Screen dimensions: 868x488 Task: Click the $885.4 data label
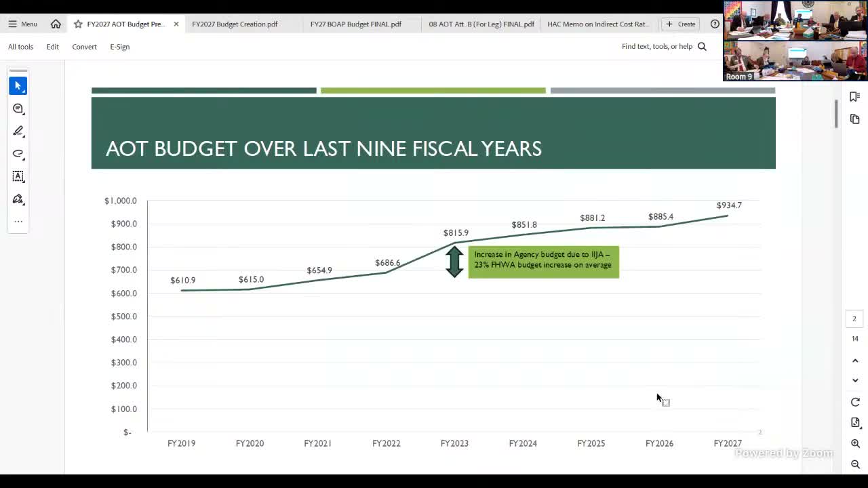pyautogui.click(x=660, y=217)
